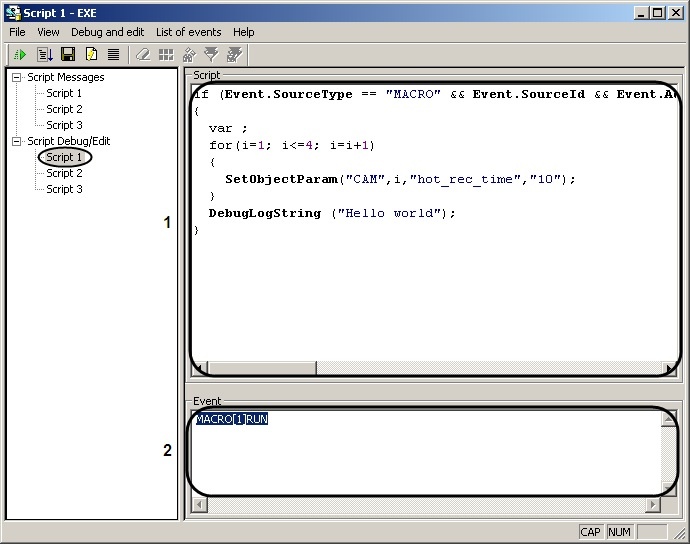Open the List of events menu
This screenshot has height=544, width=690.
tap(189, 32)
